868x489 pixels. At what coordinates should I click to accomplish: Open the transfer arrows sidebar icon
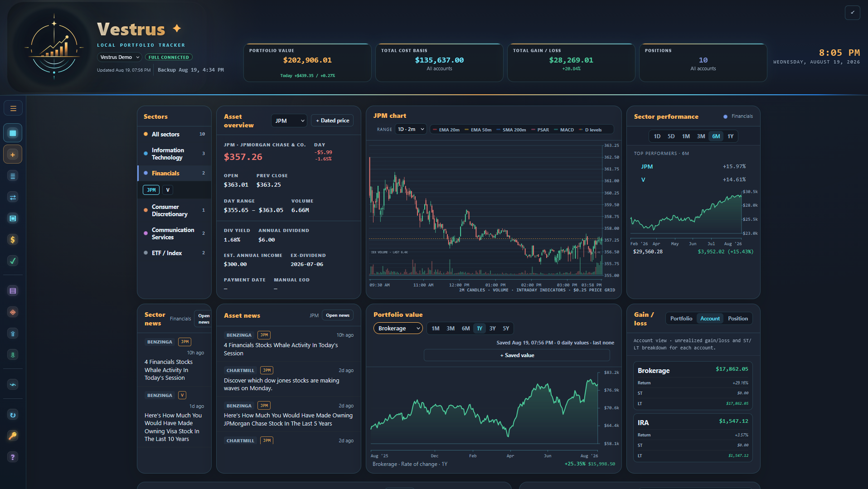(x=13, y=197)
